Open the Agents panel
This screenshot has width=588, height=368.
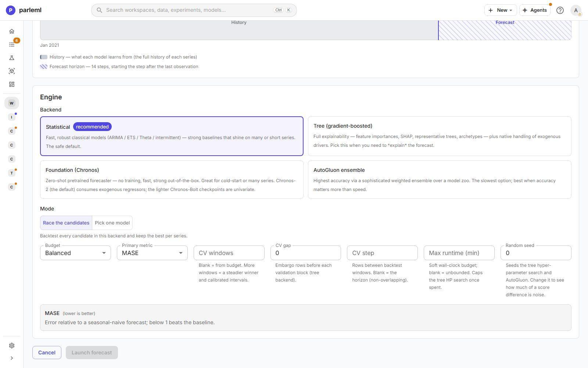pos(535,10)
